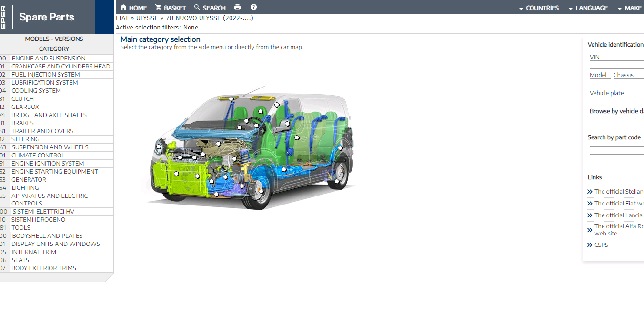Image resolution: width=644 pixels, height=313 pixels.
Task: Click the hotspot dot on the rear wheel
Action: [x=337, y=181]
